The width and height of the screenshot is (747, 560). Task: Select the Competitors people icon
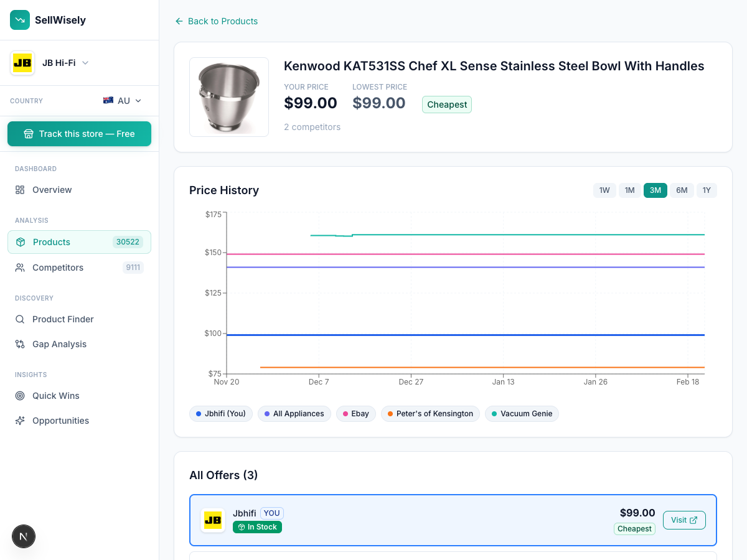(20, 268)
